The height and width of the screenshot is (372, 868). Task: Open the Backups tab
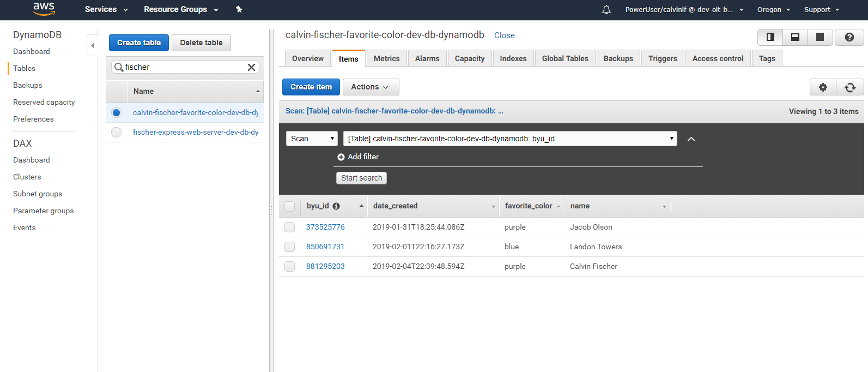point(618,58)
